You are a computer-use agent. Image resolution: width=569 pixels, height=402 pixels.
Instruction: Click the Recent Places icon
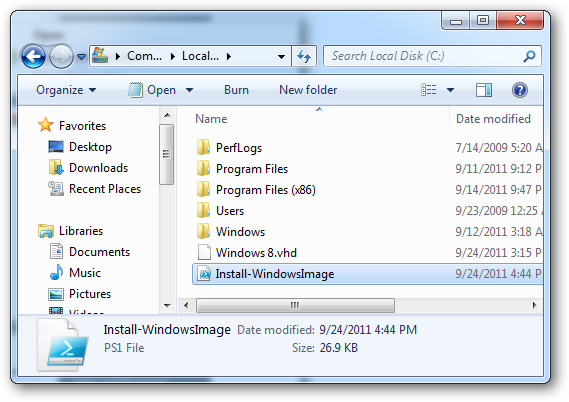(56, 188)
